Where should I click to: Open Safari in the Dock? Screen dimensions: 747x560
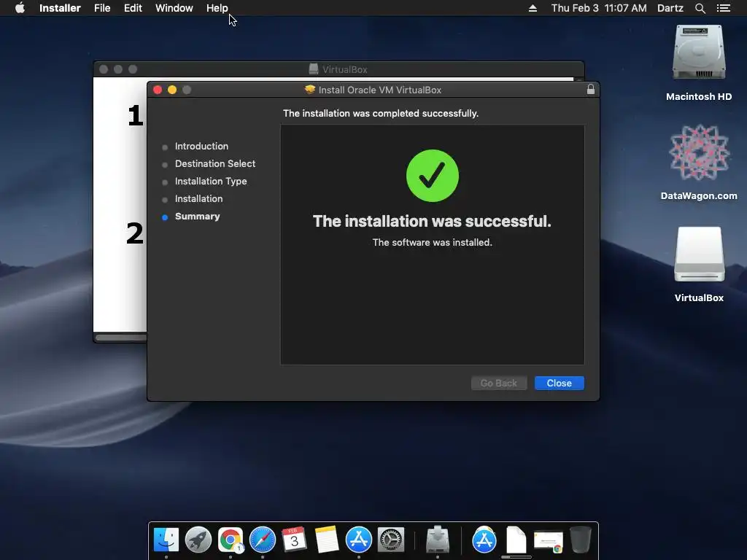(263, 540)
